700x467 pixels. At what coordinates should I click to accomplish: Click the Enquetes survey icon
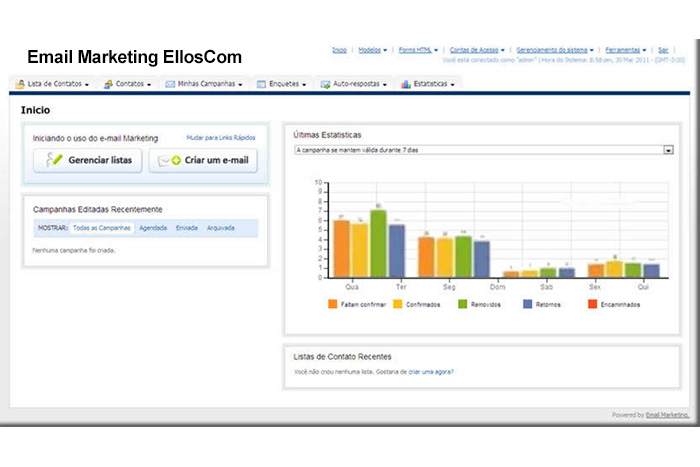click(261, 85)
